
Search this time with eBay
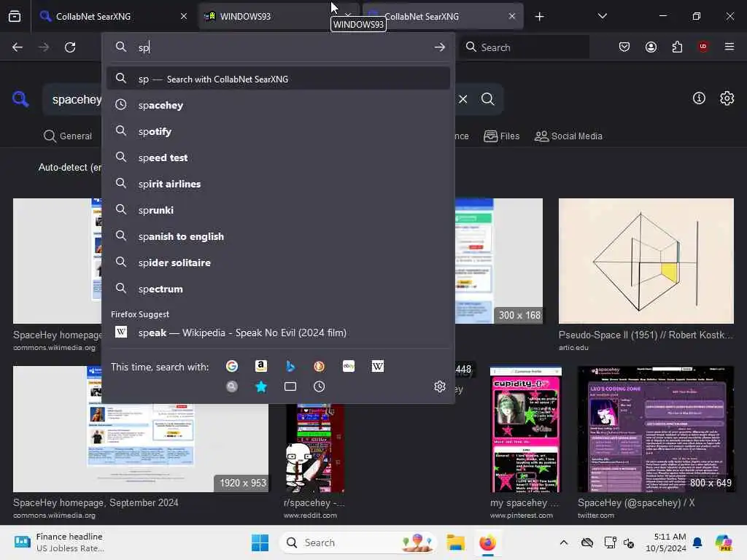349,366
